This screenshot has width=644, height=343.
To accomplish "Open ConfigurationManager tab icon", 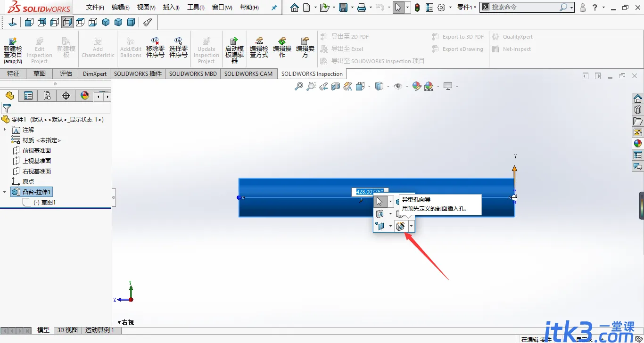I will coord(47,96).
